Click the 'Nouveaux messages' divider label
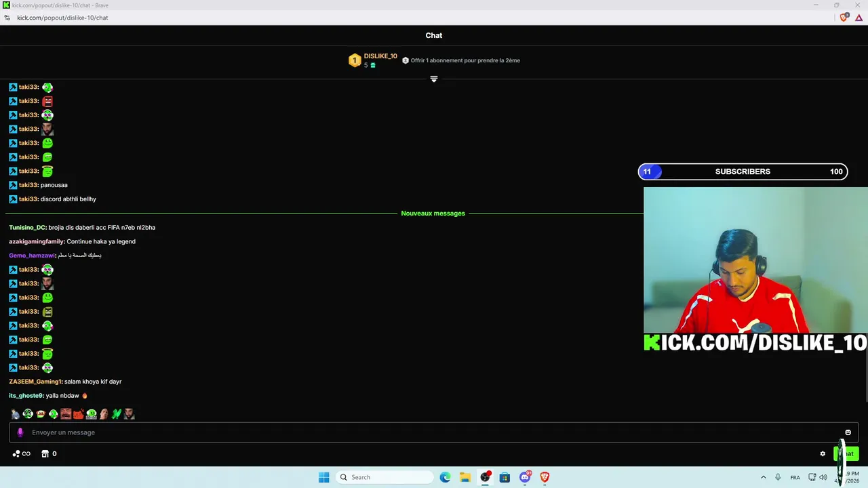Screen dimensions: 868x488 433,213
